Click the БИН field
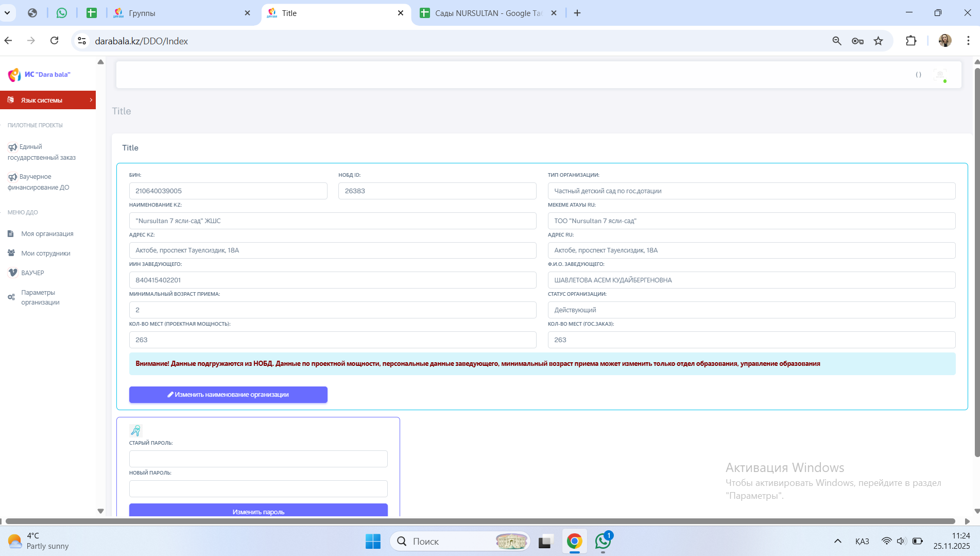Screen dimensions: 980x556 click(228, 191)
